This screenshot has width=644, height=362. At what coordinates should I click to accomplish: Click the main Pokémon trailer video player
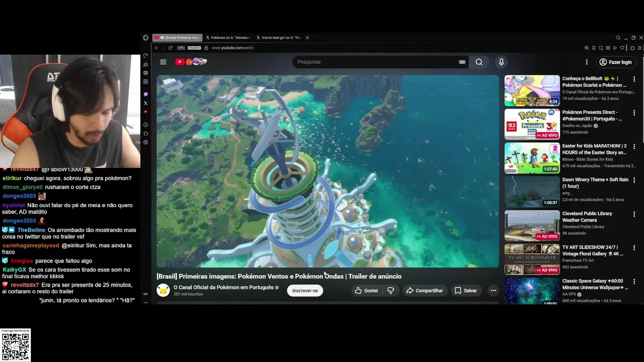[x=328, y=171]
